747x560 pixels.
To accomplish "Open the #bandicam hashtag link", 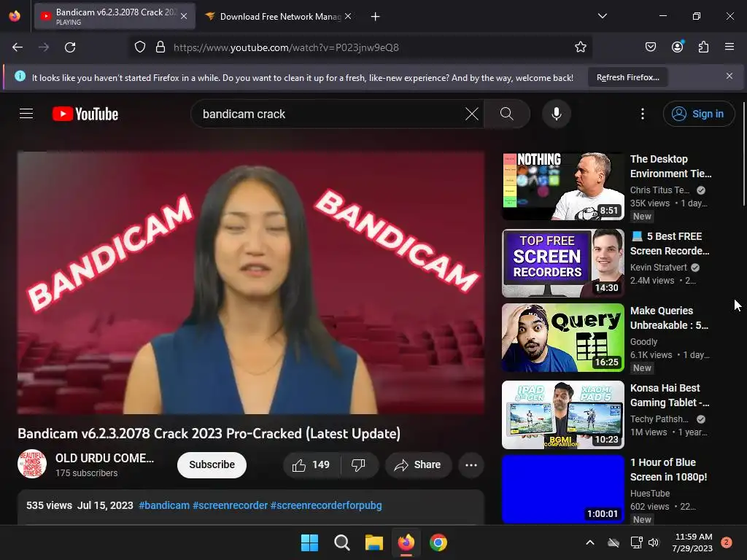I will point(164,505).
